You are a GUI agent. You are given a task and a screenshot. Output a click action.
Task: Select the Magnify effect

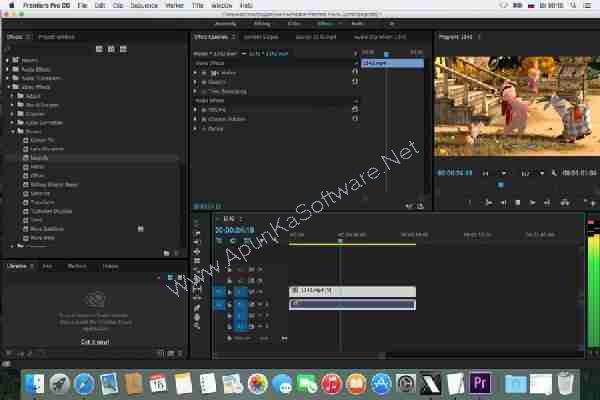click(x=39, y=158)
